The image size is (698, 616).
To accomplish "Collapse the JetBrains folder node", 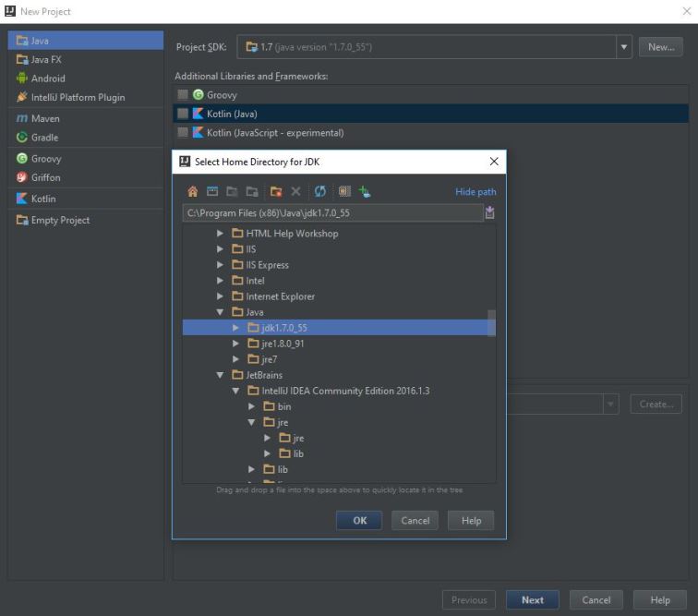I will [220, 375].
